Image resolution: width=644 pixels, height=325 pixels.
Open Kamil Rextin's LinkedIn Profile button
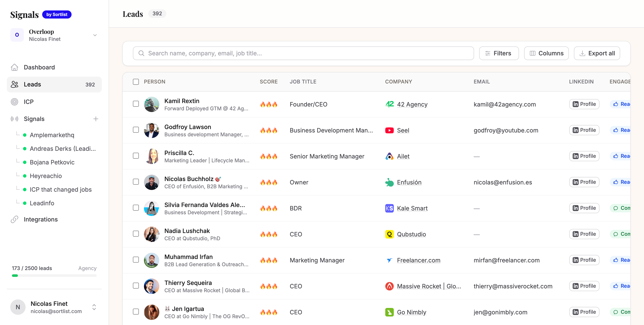[584, 104]
